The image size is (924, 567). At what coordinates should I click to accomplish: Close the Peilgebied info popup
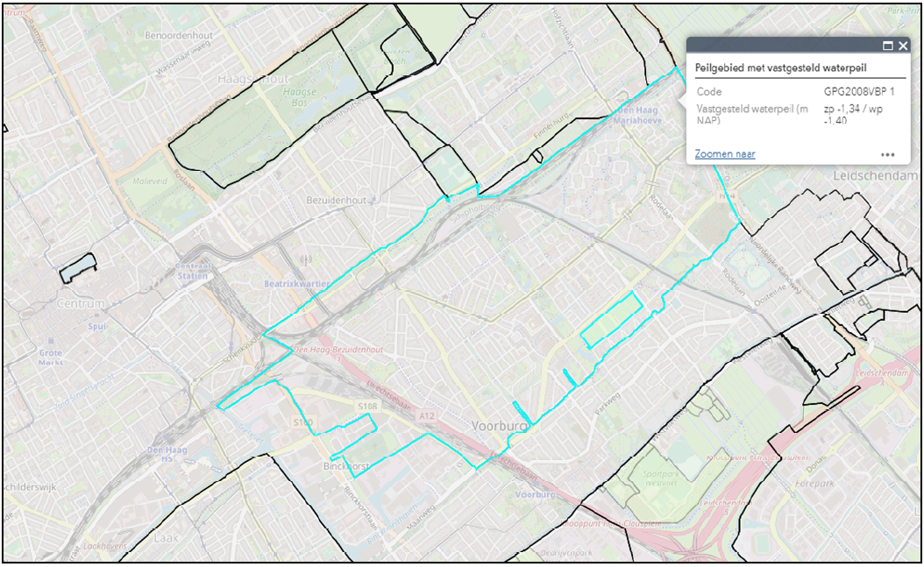[x=903, y=46]
